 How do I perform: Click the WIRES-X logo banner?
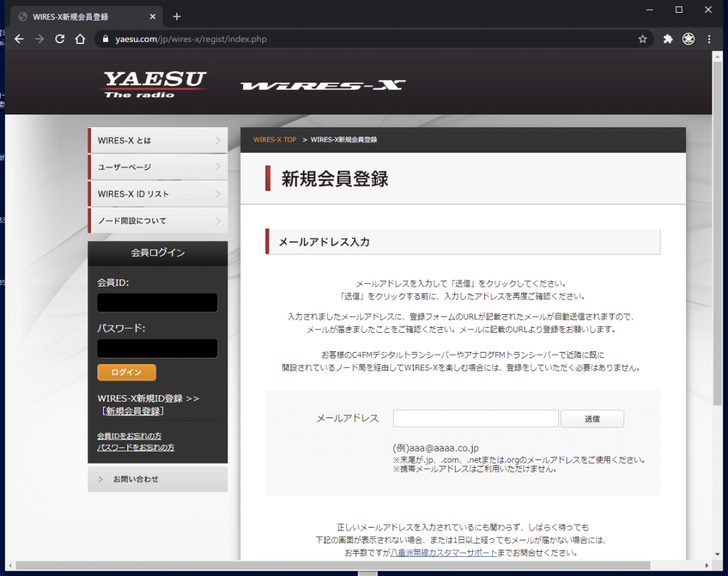coord(321,83)
